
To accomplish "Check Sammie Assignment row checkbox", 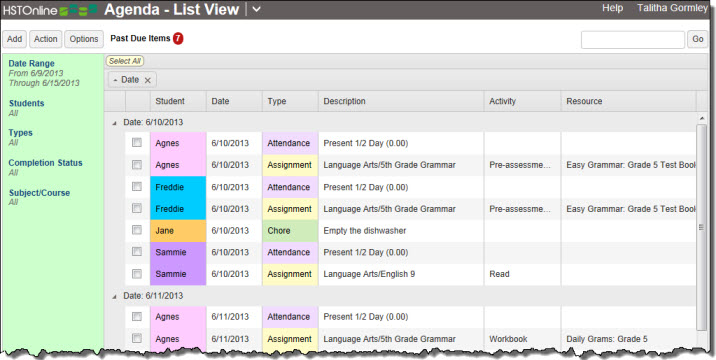I will tap(137, 274).
